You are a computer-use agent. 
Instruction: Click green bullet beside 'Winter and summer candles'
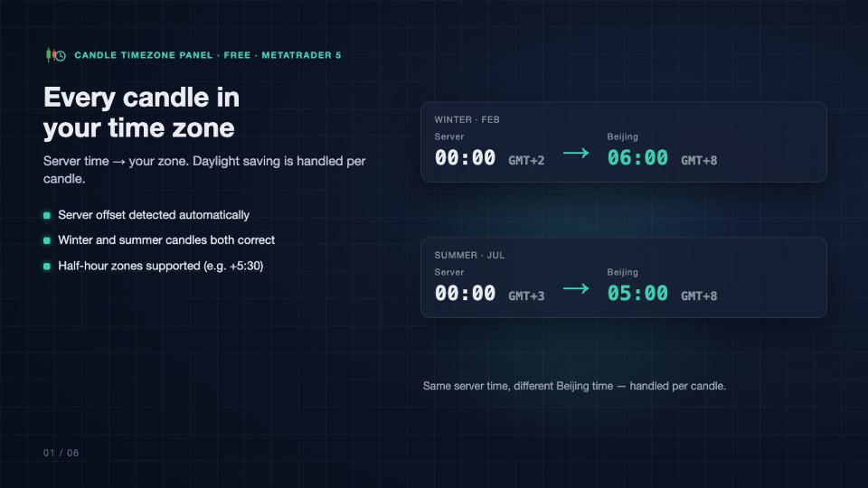coord(47,240)
